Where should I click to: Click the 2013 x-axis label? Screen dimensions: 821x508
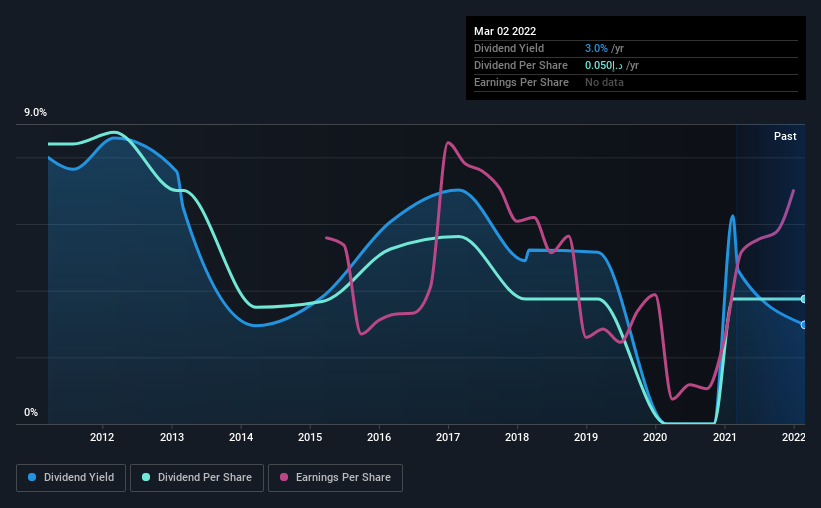pyautogui.click(x=172, y=437)
